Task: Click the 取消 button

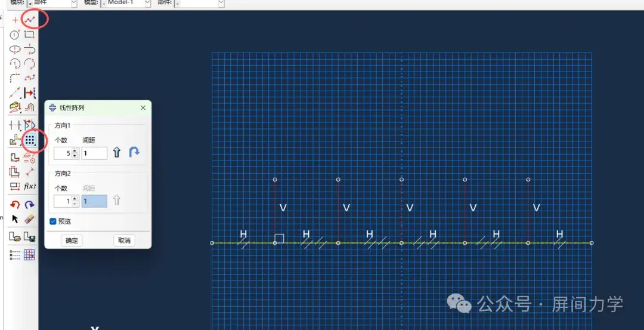Action: coord(124,241)
